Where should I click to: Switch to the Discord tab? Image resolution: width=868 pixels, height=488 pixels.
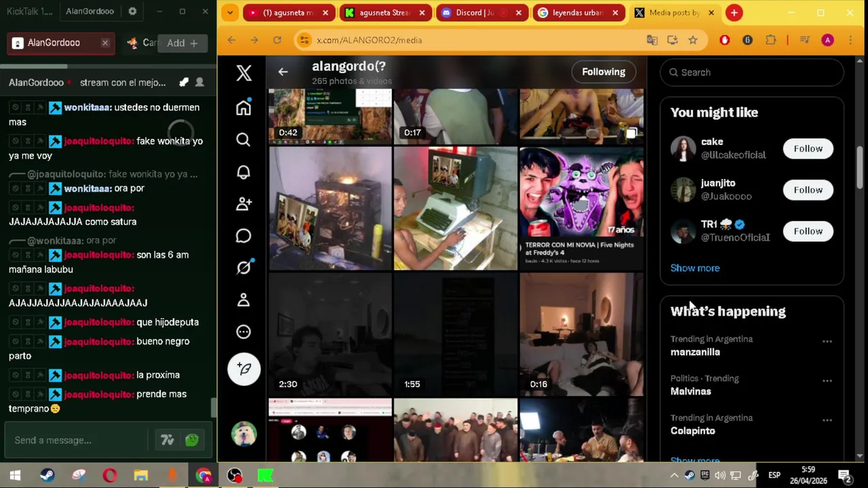[482, 13]
